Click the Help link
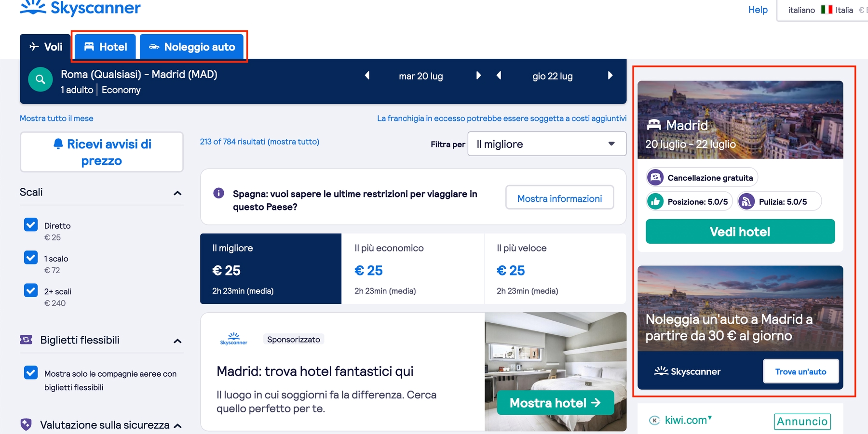Image resolution: width=868 pixels, height=434 pixels. click(x=758, y=10)
